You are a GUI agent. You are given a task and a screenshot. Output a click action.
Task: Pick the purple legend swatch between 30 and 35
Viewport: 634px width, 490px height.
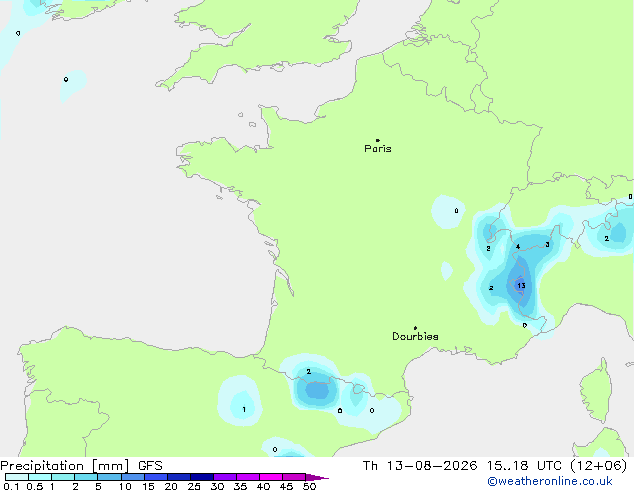tap(225, 477)
